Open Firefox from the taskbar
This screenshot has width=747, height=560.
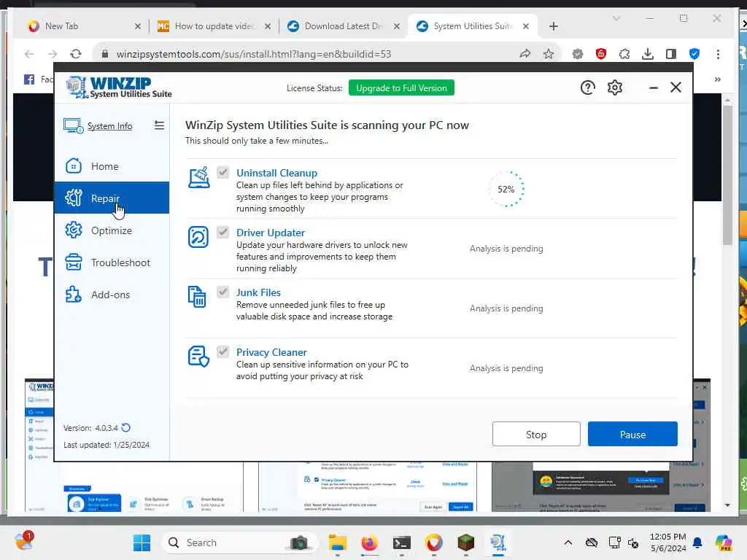(369, 542)
